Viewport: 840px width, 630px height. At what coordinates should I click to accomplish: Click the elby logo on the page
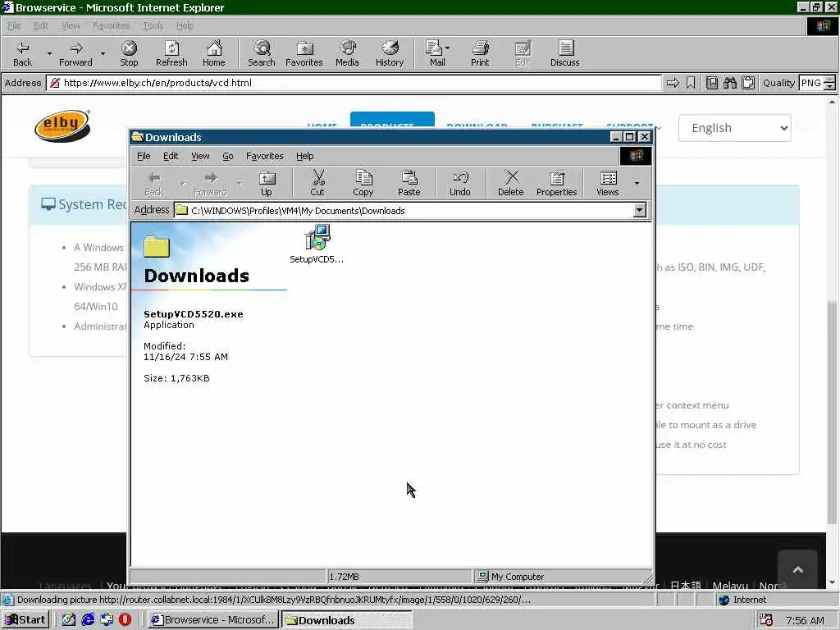point(62,126)
